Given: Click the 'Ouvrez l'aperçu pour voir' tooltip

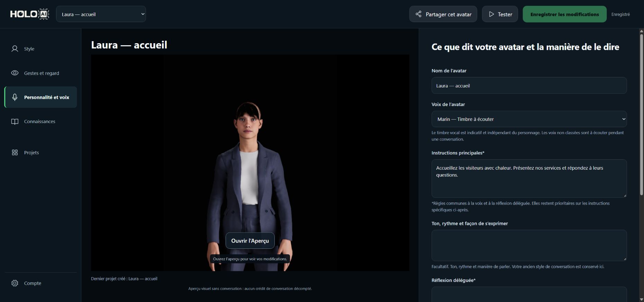Looking at the screenshot, I should [x=250, y=259].
